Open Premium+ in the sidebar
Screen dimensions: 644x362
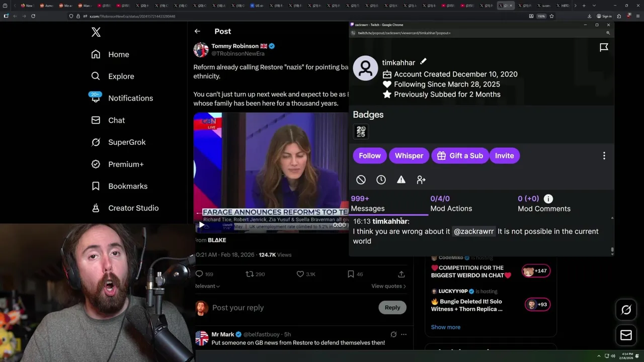117,164
